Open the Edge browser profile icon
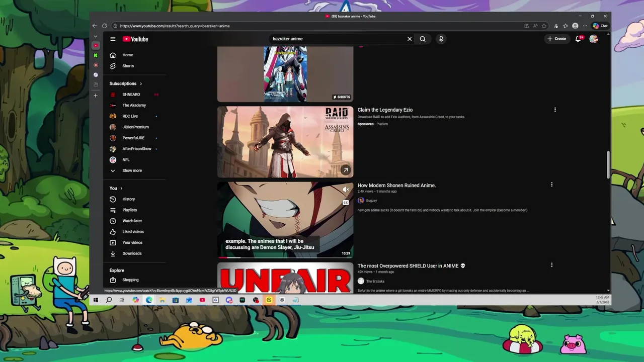Image resolution: width=644 pixels, height=362 pixels. pyautogui.click(x=575, y=26)
